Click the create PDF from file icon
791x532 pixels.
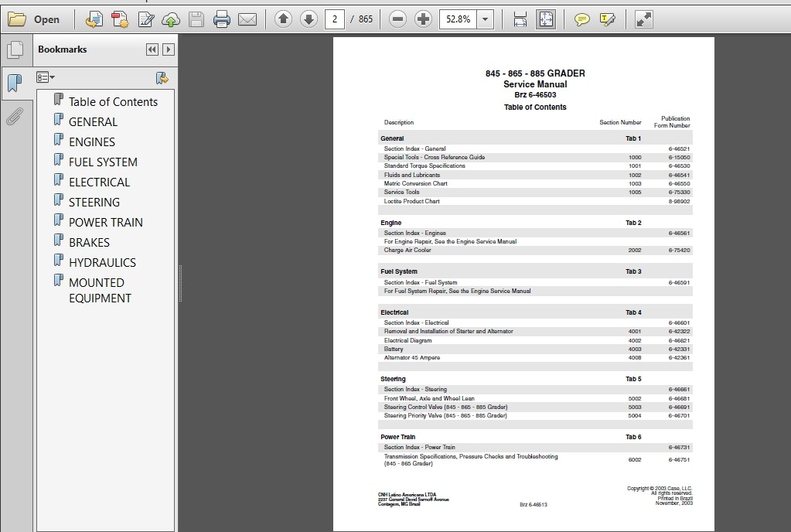(x=94, y=19)
